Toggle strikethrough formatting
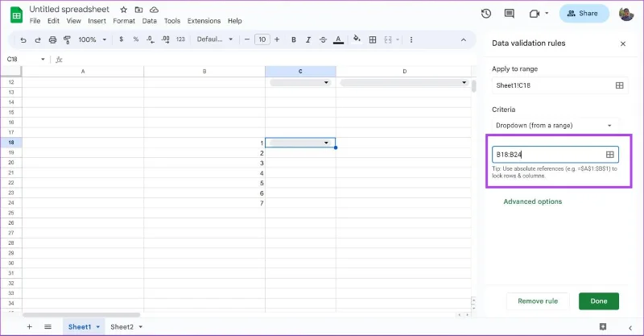The width and height of the screenshot is (644, 336). (x=324, y=39)
